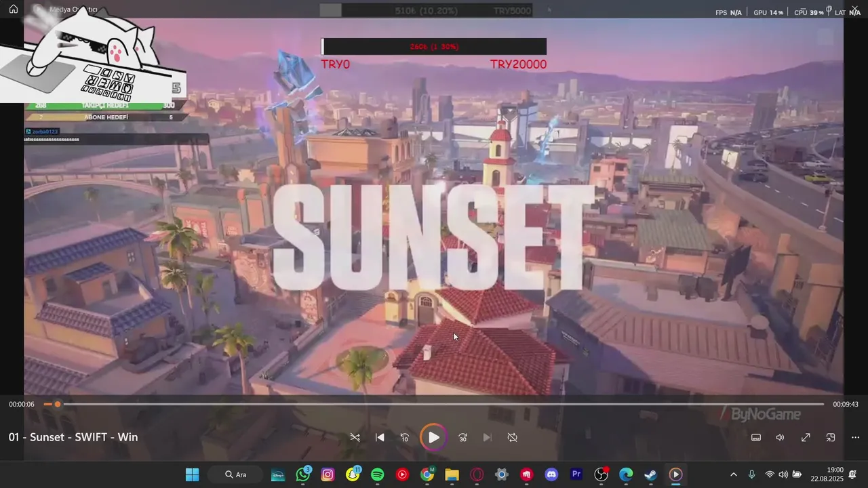Open the Wi-Fi network tray icon
Image resolution: width=868 pixels, height=488 pixels.
(x=770, y=474)
